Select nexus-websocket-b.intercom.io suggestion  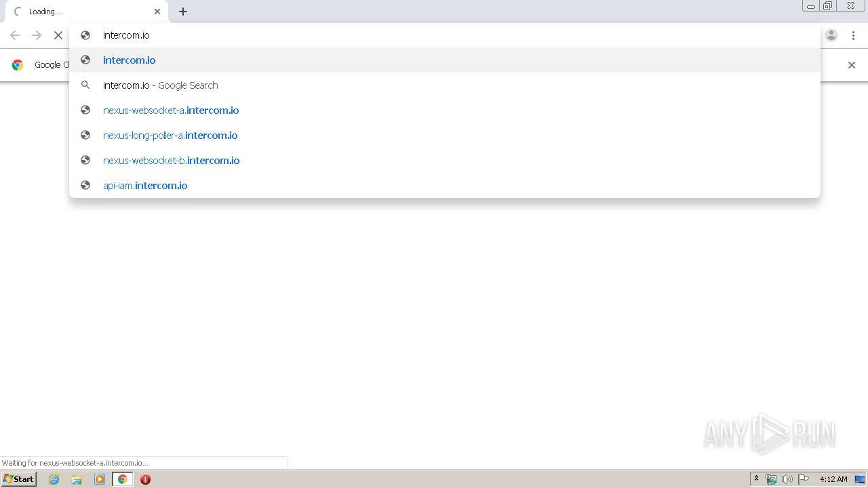click(x=445, y=161)
